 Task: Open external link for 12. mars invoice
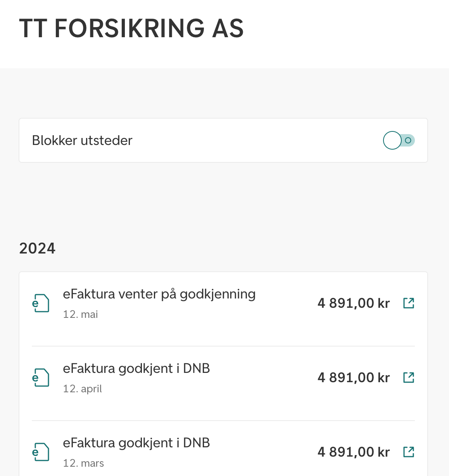pyautogui.click(x=409, y=452)
